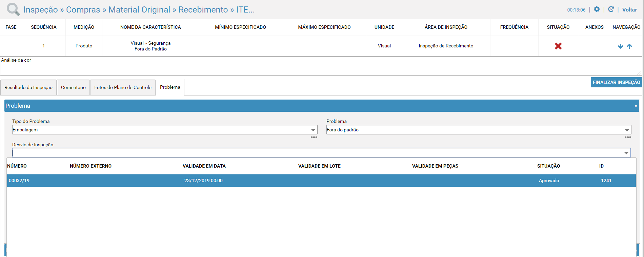Click the Material Original breadcrumb link
Screen dimensions: 644x257
pos(139,10)
